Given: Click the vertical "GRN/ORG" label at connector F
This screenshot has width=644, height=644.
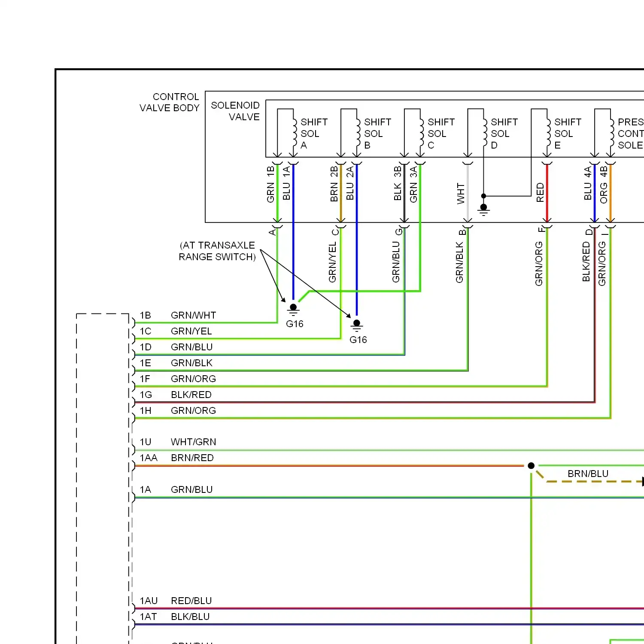Looking at the screenshot, I should click(539, 264).
